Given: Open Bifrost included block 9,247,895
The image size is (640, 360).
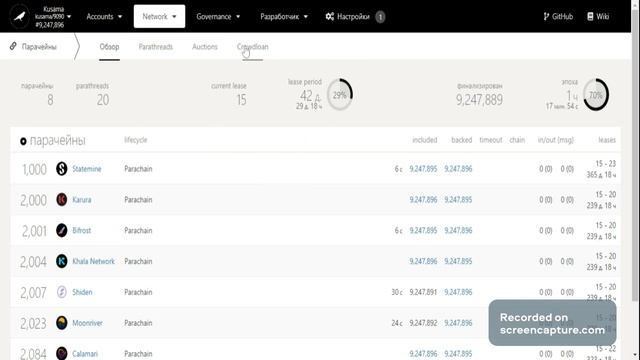Looking at the screenshot, I should tap(423, 231).
